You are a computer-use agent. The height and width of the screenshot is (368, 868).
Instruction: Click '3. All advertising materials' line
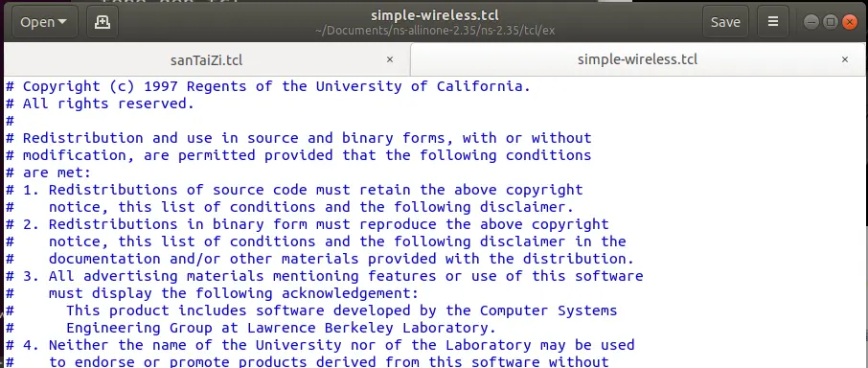325,276
